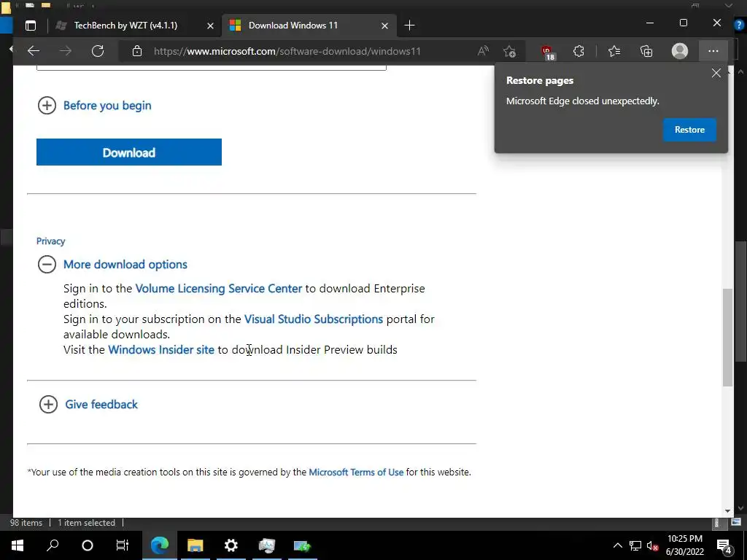This screenshot has height=560, width=747.
Task: Turn on Read aloud icon
Action: (x=483, y=51)
